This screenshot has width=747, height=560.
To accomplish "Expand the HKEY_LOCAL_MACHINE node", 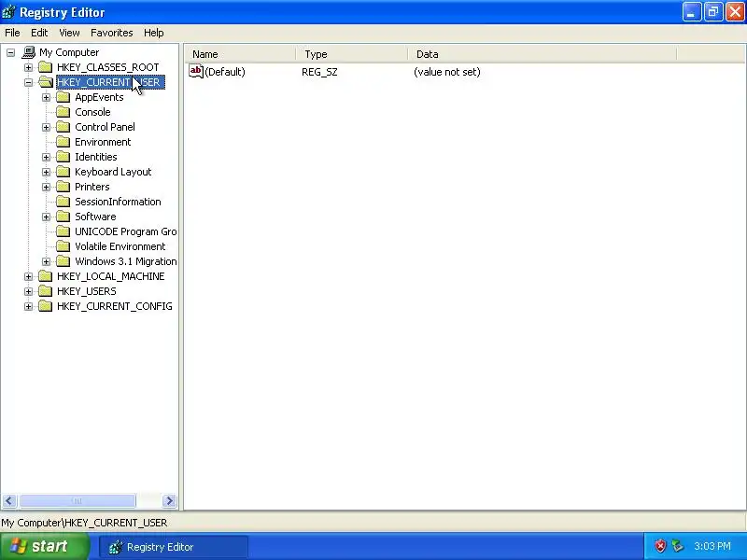I will [29, 276].
